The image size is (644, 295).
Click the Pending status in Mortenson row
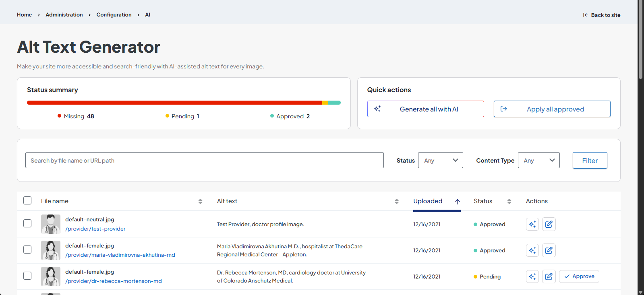pos(487,276)
